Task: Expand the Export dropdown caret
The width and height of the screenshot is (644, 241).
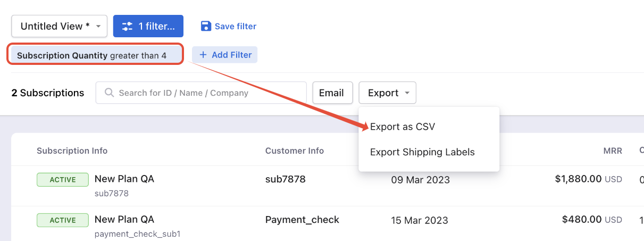Action: click(407, 93)
